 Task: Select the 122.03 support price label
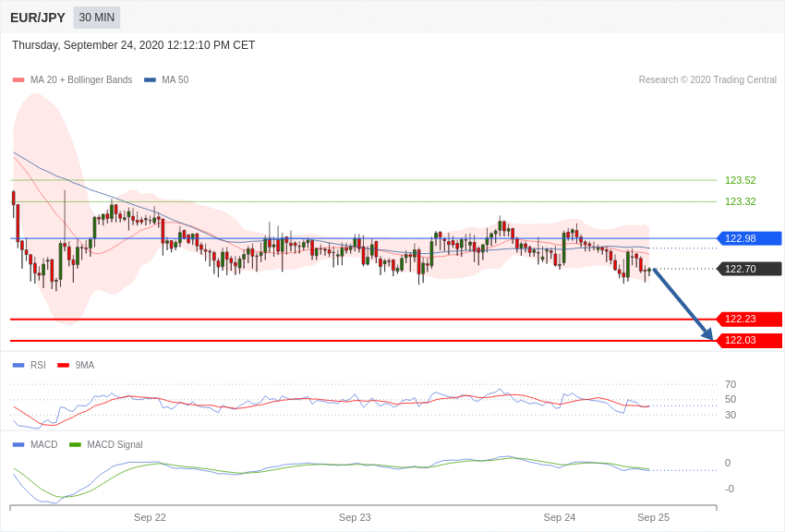pyautogui.click(x=750, y=340)
